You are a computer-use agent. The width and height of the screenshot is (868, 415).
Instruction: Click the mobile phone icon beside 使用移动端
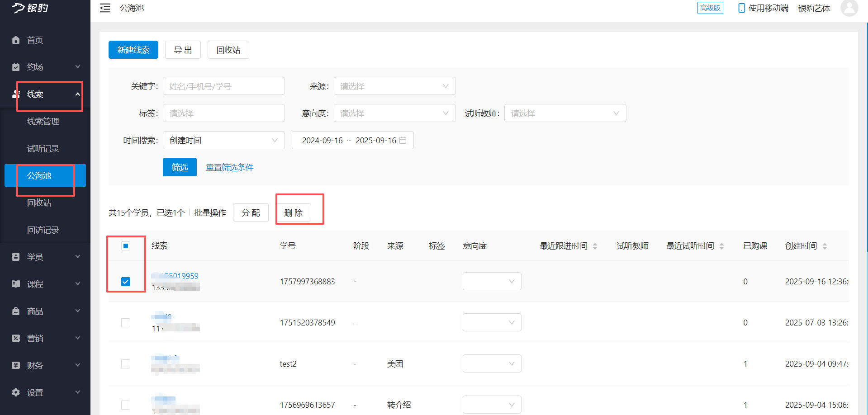(x=741, y=8)
